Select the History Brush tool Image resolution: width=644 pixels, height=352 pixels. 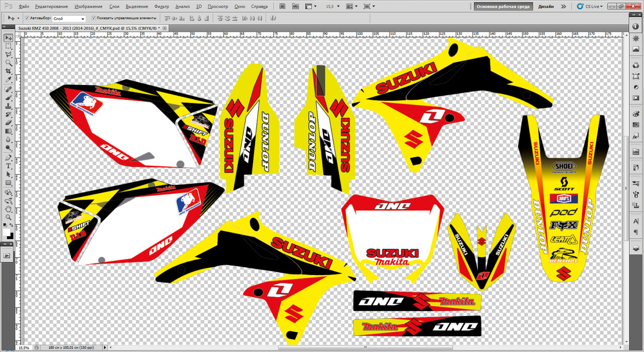pyautogui.click(x=9, y=115)
